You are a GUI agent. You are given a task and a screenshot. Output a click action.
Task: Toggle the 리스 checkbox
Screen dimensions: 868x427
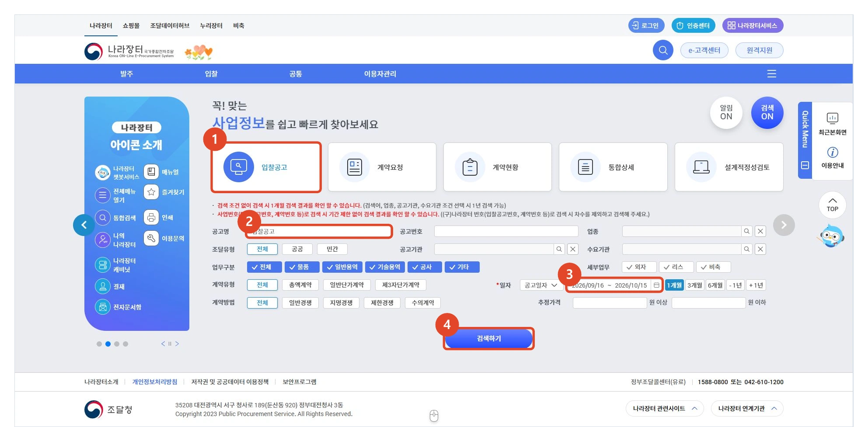point(676,267)
